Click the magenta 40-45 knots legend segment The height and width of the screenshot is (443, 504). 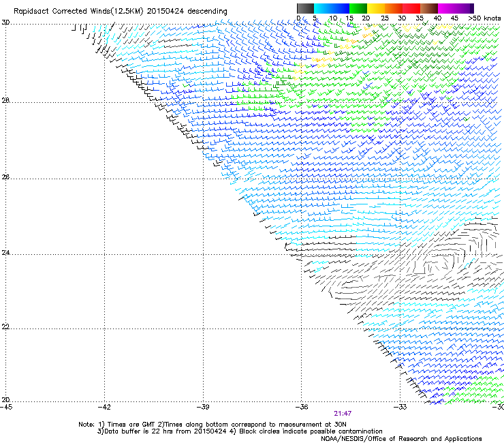447,8
